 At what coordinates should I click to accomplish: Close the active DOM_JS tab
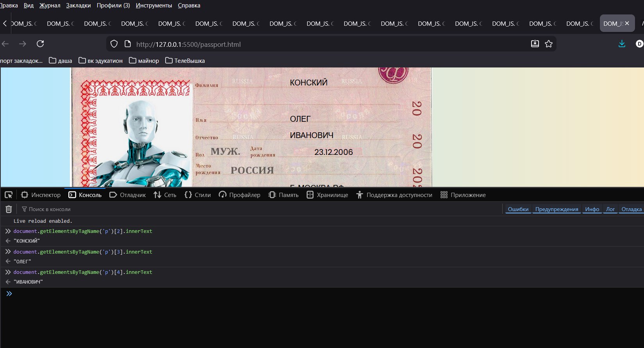coord(627,23)
